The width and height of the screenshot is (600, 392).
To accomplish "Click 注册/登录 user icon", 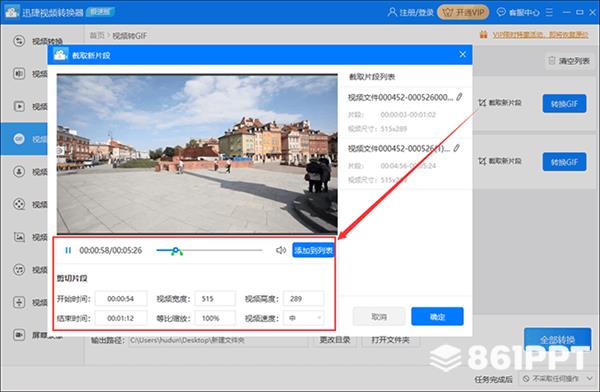I will coord(392,12).
